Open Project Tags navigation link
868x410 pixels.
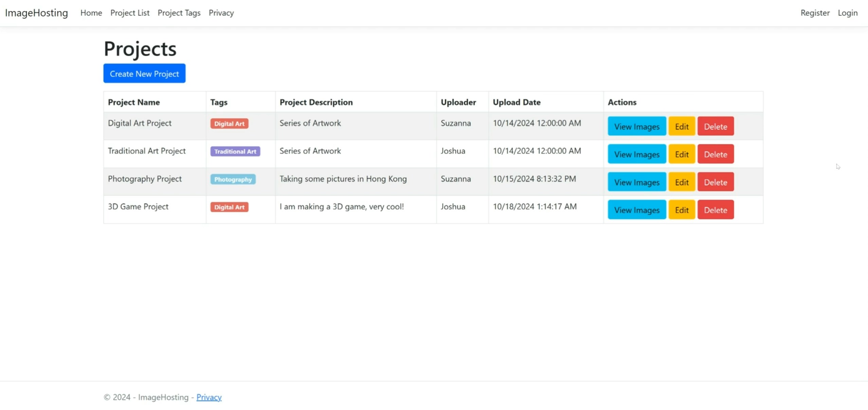point(179,13)
